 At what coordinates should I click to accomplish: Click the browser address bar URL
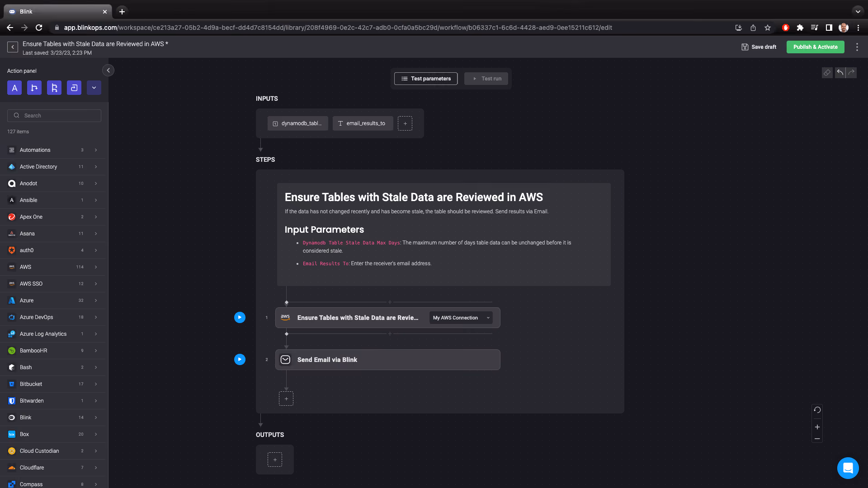pos(338,28)
